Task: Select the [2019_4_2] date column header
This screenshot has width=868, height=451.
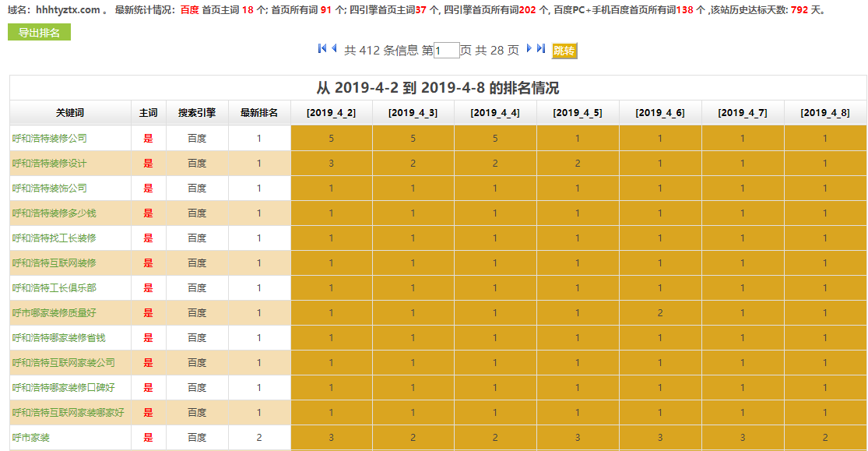Action: click(331, 112)
